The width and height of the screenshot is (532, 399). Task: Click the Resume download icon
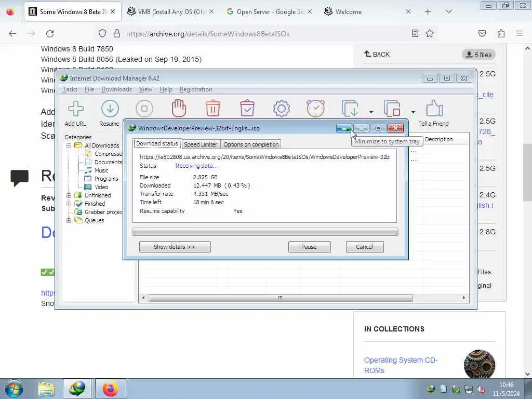pos(110,109)
